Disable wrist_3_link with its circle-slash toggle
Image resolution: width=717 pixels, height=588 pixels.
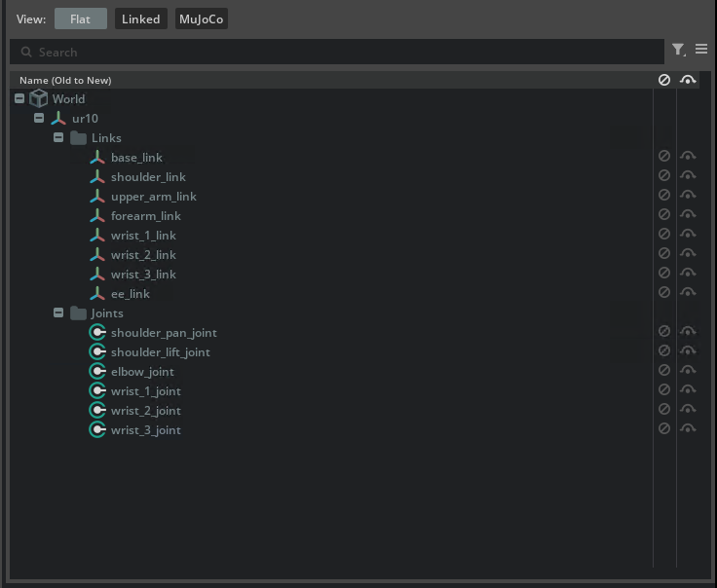664,273
